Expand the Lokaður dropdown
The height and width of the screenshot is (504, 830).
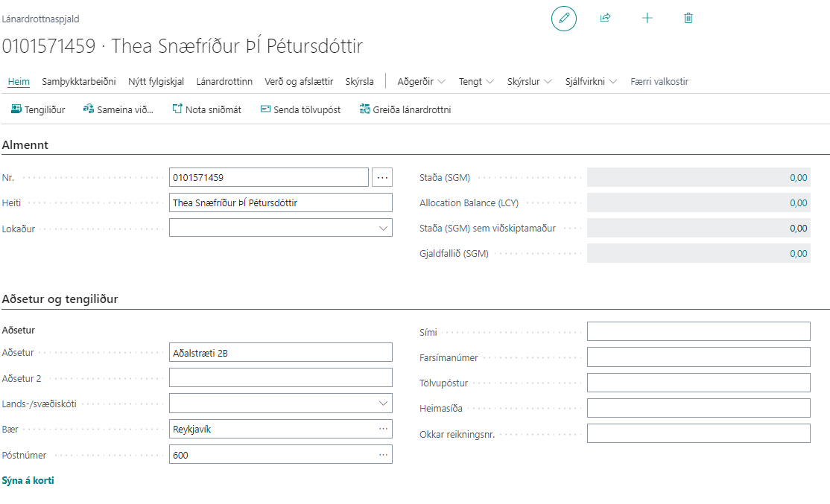tap(383, 228)
